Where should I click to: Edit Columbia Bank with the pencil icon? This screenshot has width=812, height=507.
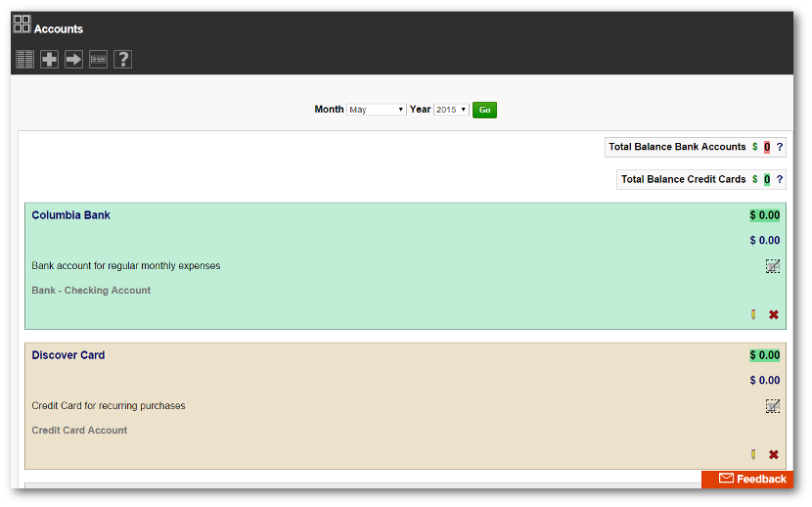click(x=752, y=315)
